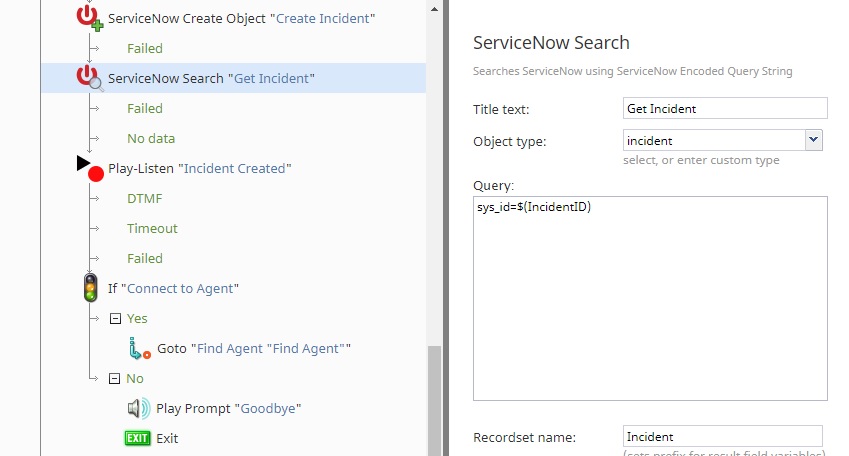
Task: Click the scenario list scrollbar thumb
Action: click(x=434, y=401)
